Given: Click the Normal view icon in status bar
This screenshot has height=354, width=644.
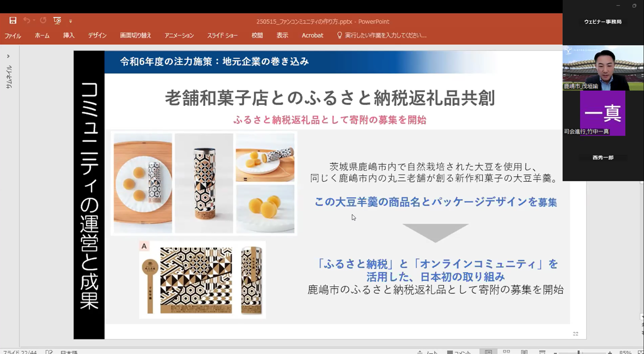Looking at the screenshot, I should pos(488,352).
